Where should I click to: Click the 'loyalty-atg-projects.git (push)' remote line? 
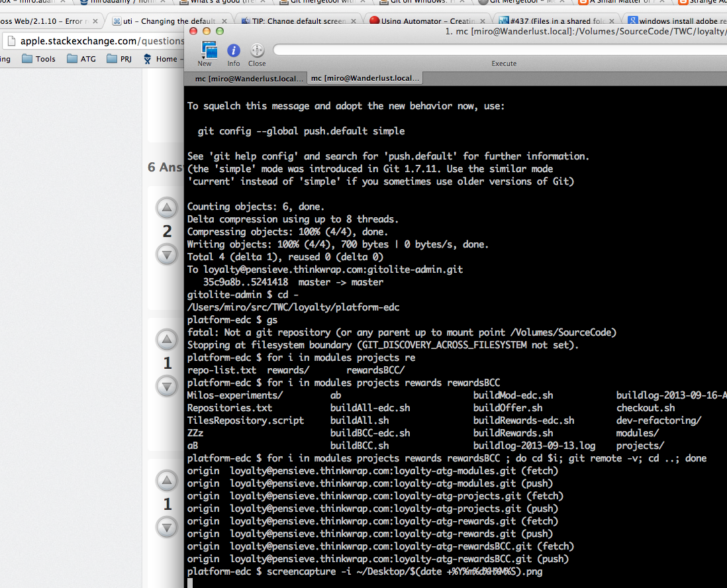373,509
